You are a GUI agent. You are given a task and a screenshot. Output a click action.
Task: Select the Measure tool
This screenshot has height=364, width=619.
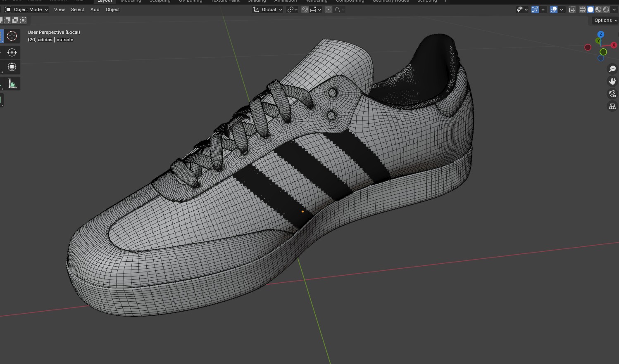pyautogui.click(x=12, y=84)
